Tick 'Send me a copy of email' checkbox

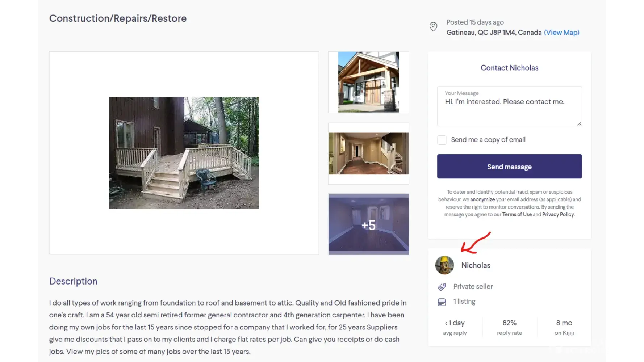[442, 140]
